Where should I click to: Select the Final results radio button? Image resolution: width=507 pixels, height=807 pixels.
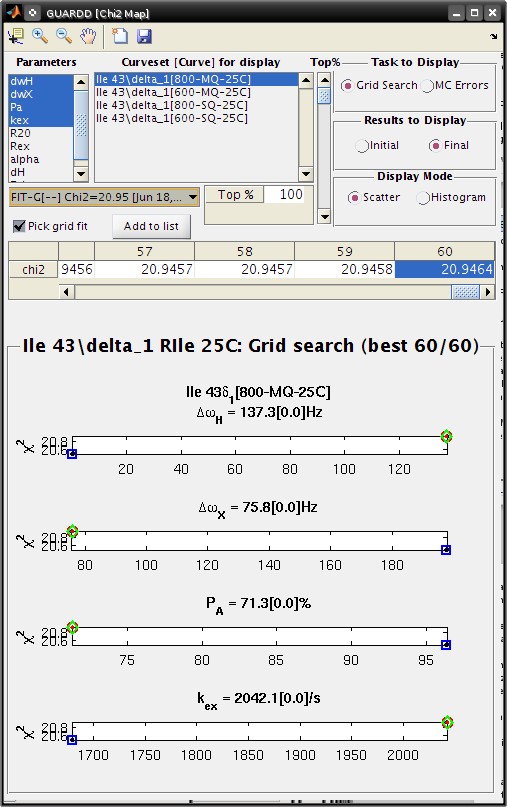pos(435,146)
